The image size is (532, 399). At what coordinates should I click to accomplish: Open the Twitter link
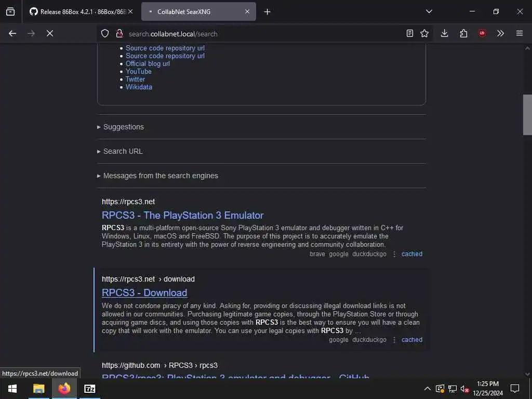[135, 79]
